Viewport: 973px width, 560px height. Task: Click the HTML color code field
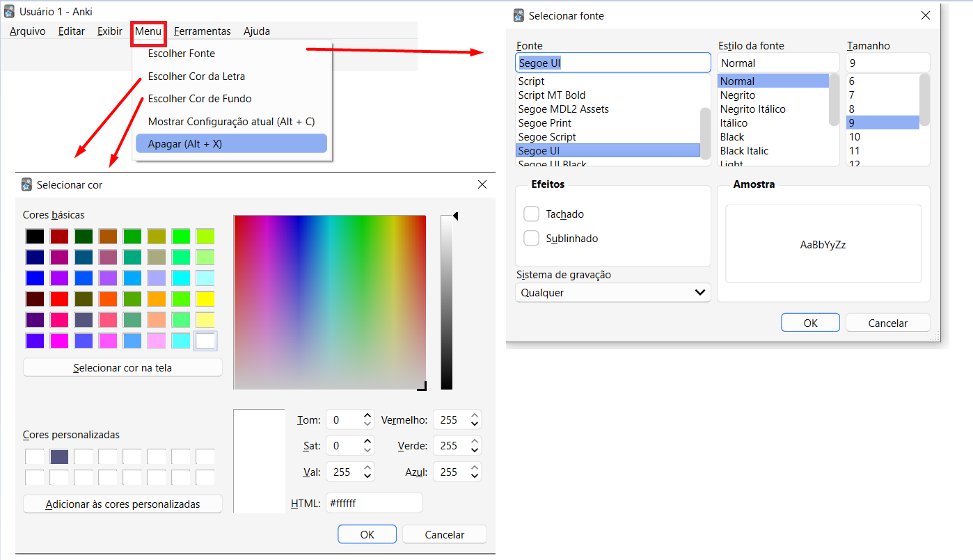374,503
